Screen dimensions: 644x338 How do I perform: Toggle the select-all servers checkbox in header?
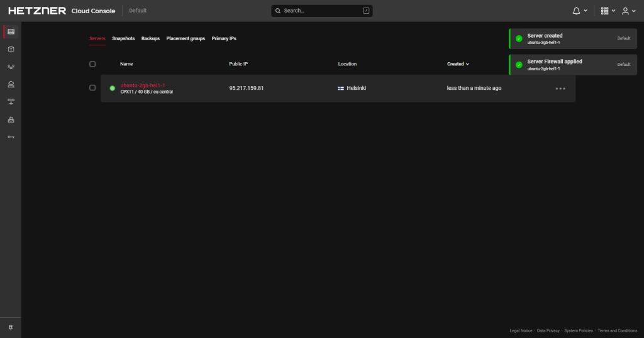(92, 64)
